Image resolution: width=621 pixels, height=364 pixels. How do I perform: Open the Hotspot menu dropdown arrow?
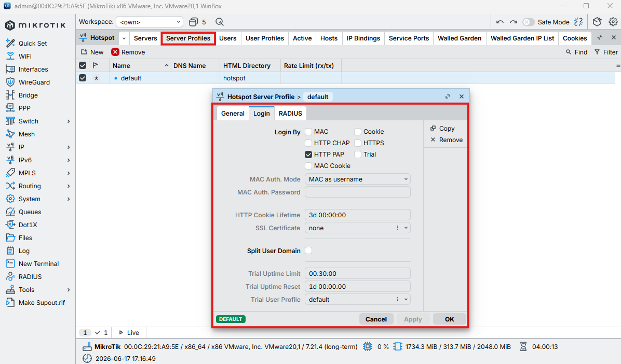(x=124, y=38)
